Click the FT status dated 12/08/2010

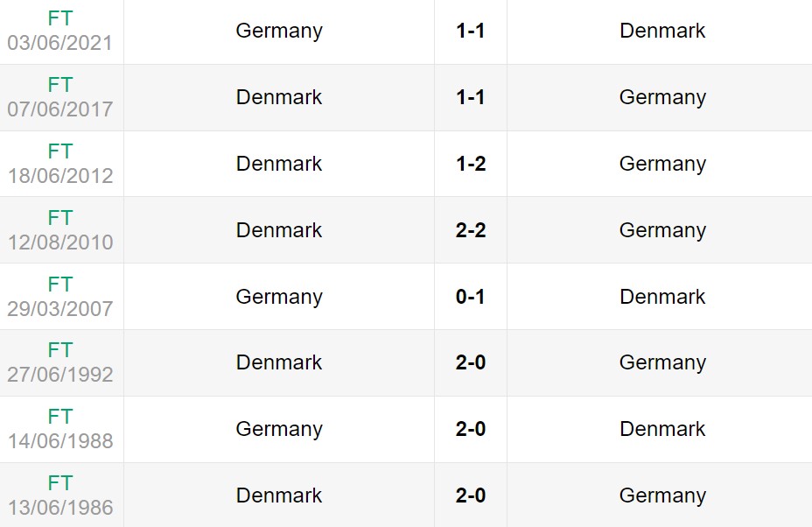(60, 218)
